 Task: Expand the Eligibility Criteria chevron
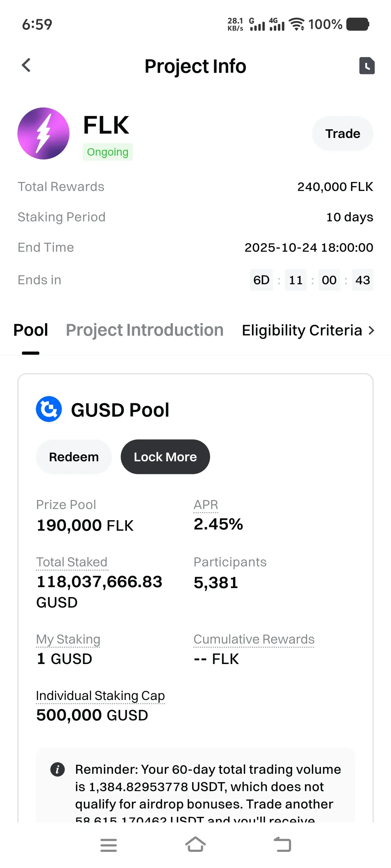click(x=371, y=330)
